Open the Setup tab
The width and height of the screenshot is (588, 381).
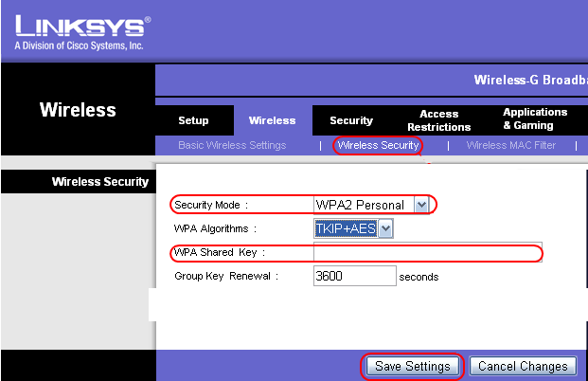pos(193,120)
